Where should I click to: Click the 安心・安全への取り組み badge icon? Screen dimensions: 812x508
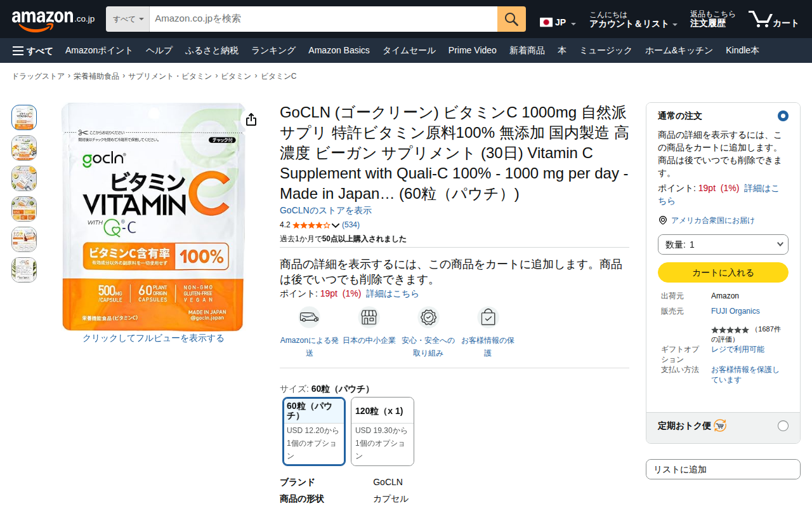[428, 317]
